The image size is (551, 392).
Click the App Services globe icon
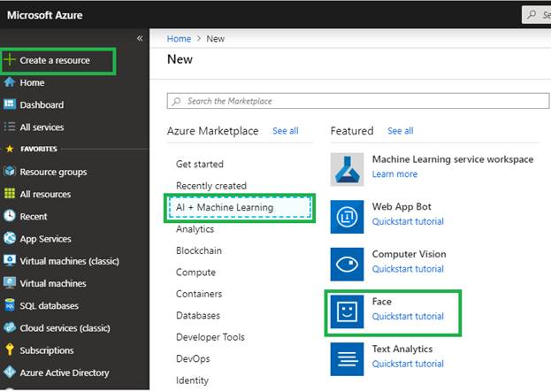coord(10,238)
